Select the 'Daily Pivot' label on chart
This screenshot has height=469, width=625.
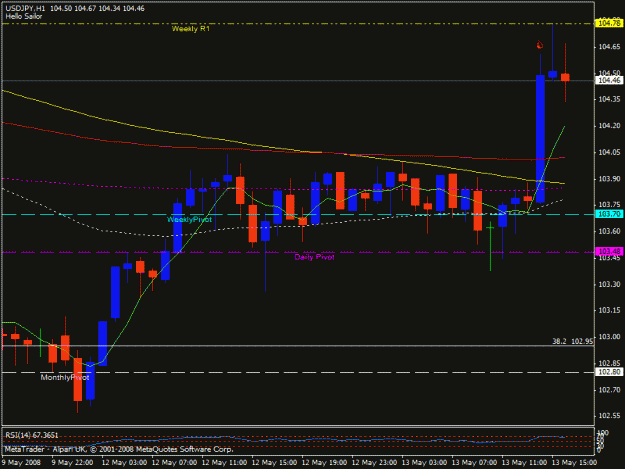tap(314, 257)
